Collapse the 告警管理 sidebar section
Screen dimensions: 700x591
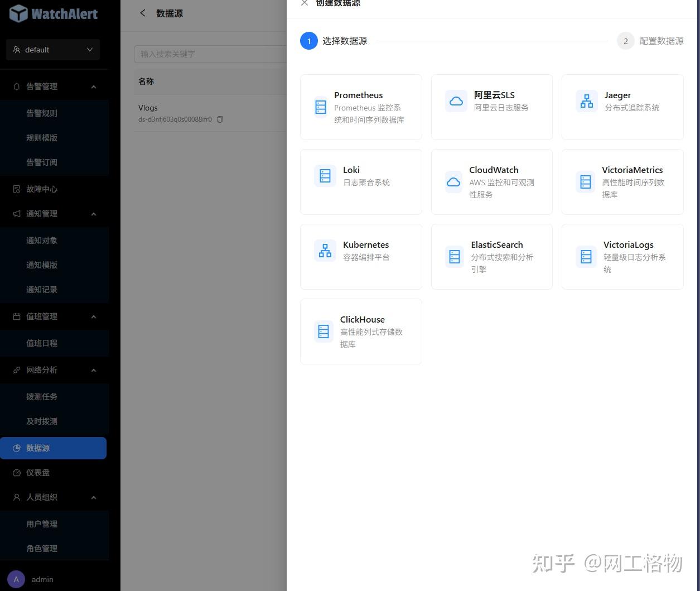click(93, 86)
